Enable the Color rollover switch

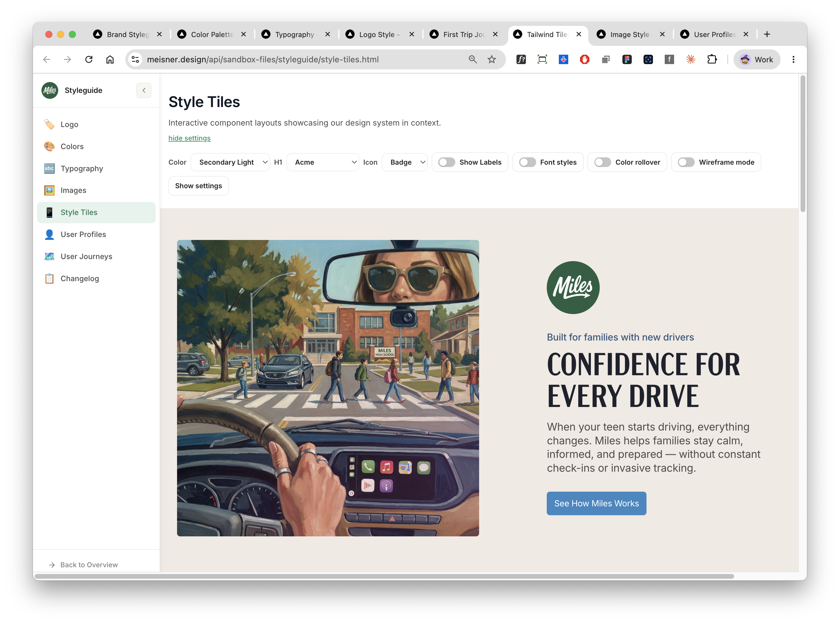(602, 162)
